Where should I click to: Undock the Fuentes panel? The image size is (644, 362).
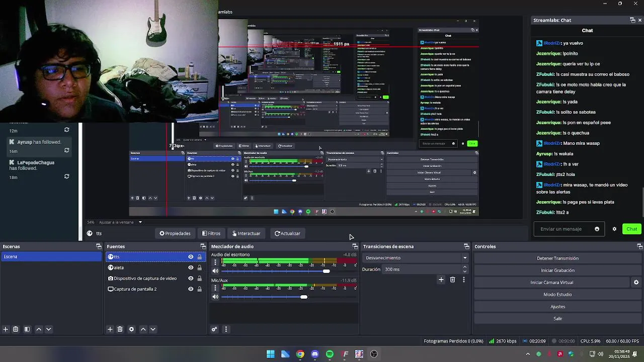click(203, 246)
